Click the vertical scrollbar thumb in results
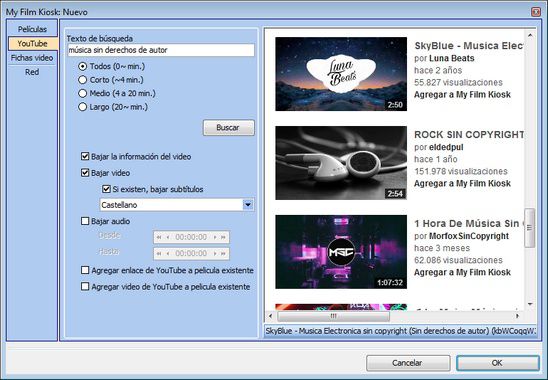The height and width of the screenshot is (380, 548). pos(530,228)
